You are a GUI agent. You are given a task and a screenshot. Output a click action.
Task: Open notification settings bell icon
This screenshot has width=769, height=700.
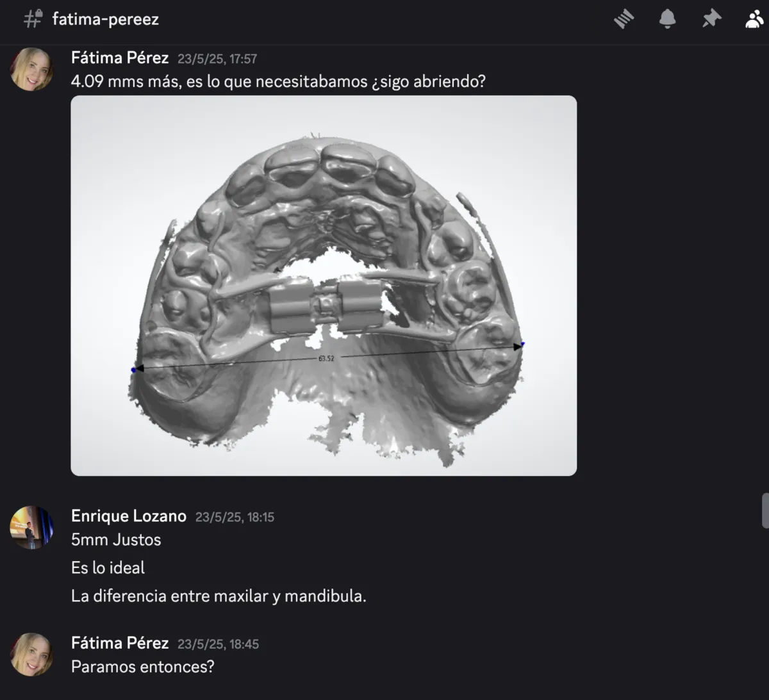667,19
